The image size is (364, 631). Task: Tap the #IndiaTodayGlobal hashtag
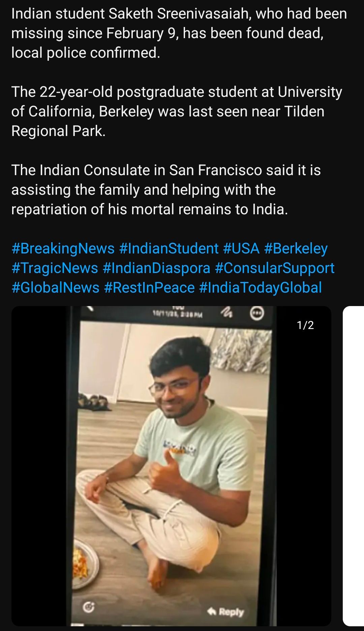[261, 288]
